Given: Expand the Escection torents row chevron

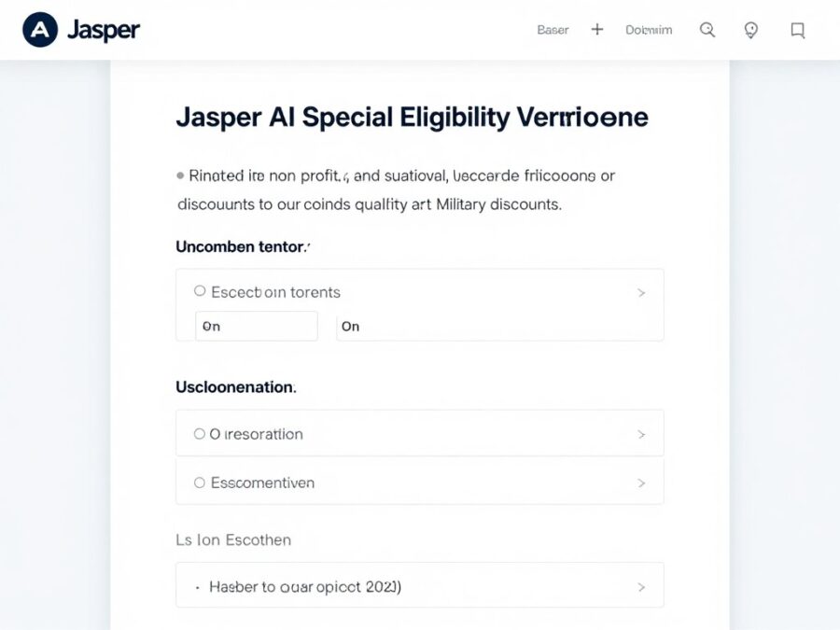Looking at the screenshot, I should (641, 292).
